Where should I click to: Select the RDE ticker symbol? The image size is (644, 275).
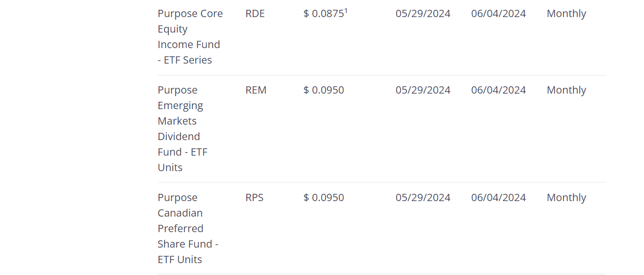pyautogui.click(x=255, y=14)
